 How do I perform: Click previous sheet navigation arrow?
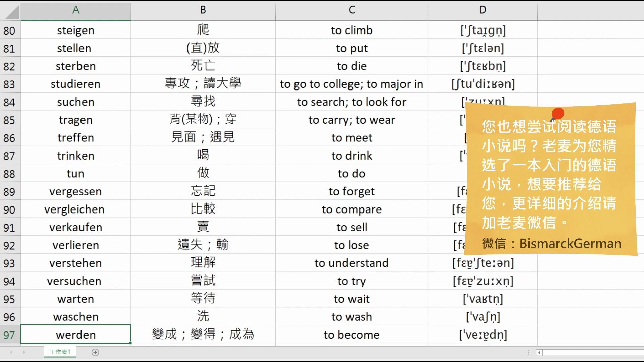coord(11,352)
